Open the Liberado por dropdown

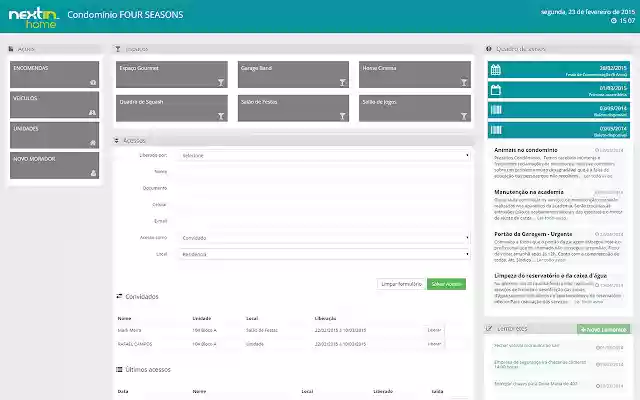pos(324,156)
